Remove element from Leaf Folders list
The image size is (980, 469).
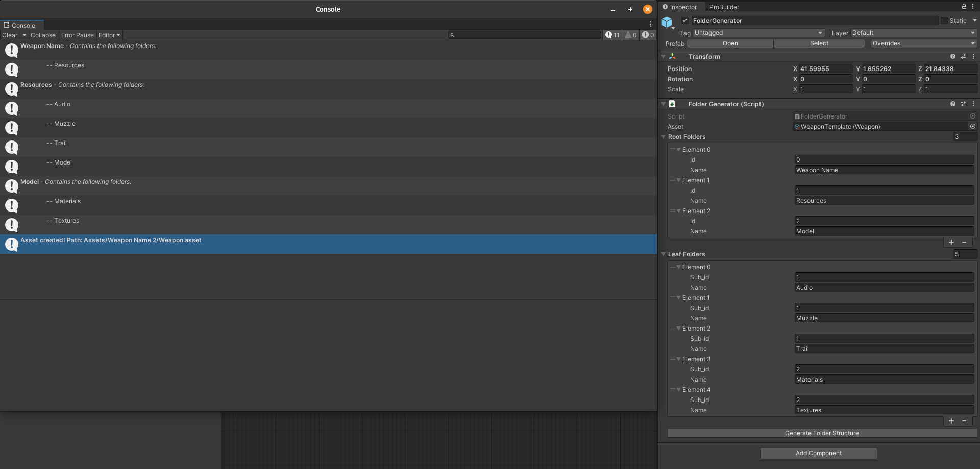(964, 421)
